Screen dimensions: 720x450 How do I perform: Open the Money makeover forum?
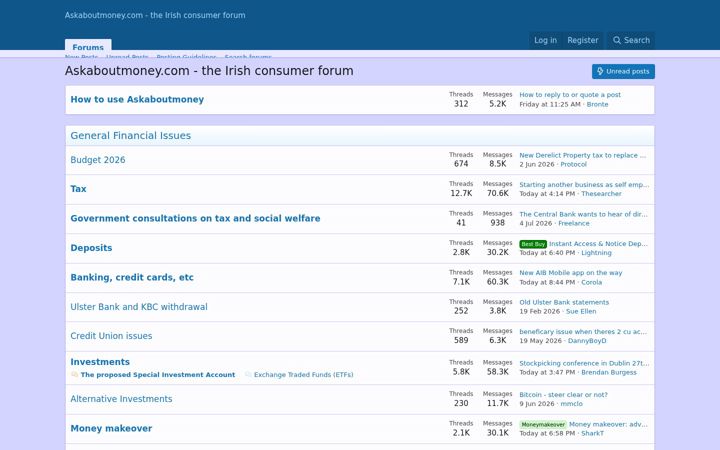tap(111, 428)
